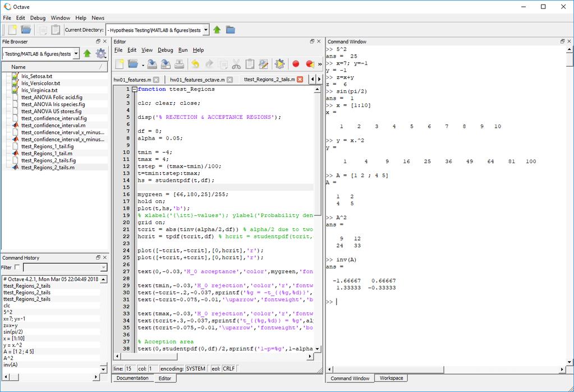574x392 pixels.
Task: Select ttest_Regions_1_tail.m file
Action: (x=47, y=153)
